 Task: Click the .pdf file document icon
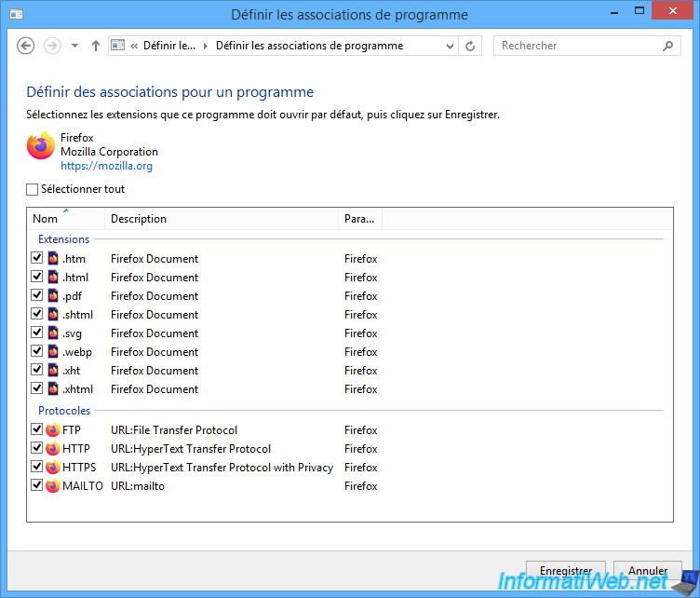[x=53, y=295]
